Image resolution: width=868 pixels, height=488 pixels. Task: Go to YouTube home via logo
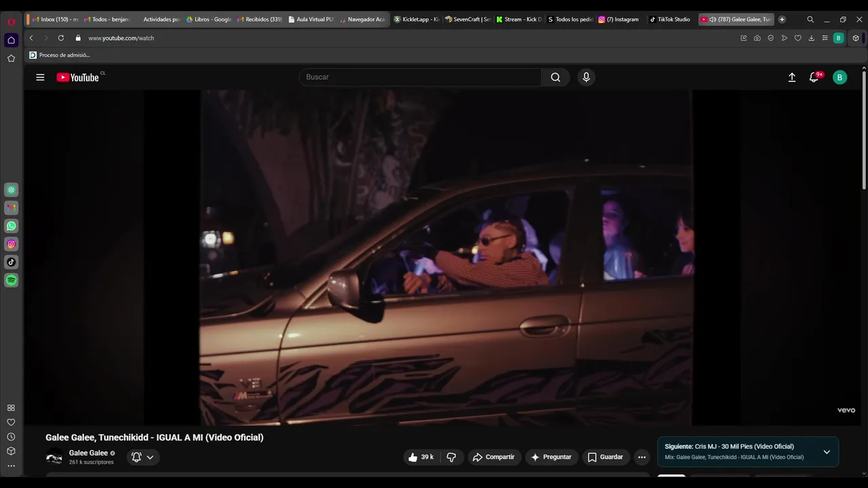pos(78,77)
